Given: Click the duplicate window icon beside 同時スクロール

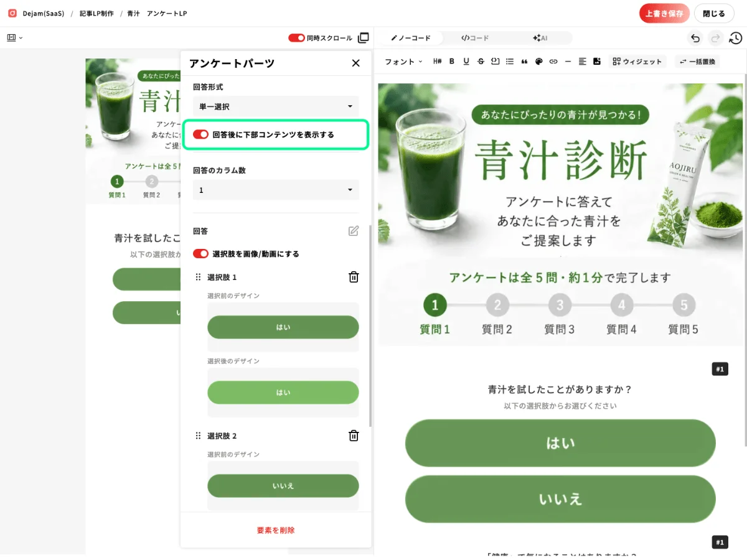Looking at the screenshot, I should pyautogui.click(x=364, y=38).
